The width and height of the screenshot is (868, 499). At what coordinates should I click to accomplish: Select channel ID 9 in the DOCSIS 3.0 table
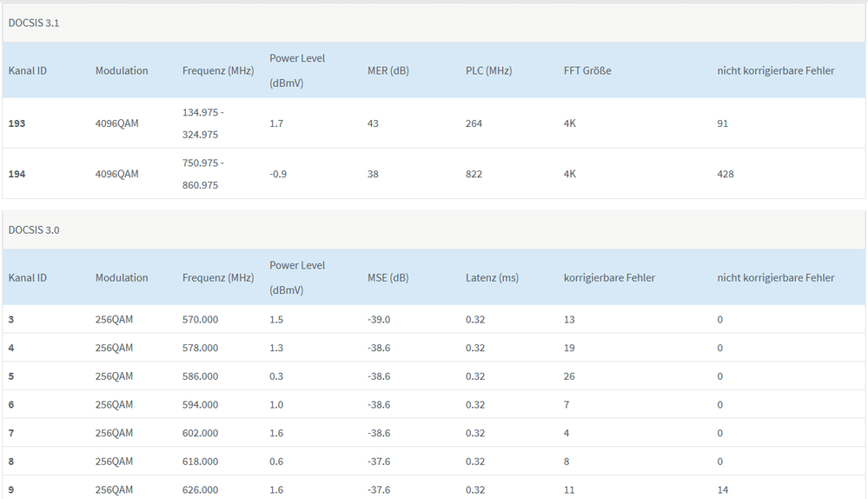point(11,490)
